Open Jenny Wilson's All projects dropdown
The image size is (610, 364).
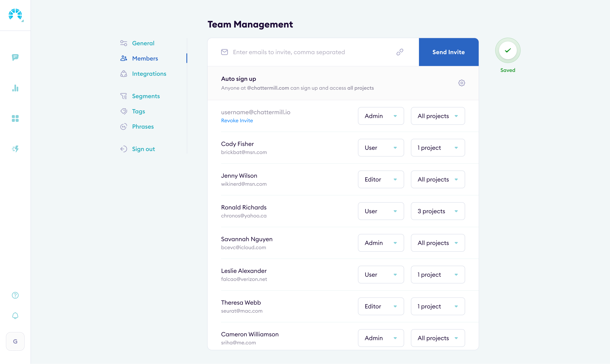click(x=438, y=179)
